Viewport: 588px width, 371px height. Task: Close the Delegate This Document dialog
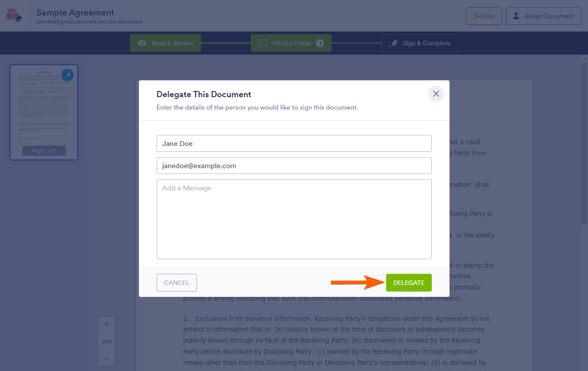point(436,94)
